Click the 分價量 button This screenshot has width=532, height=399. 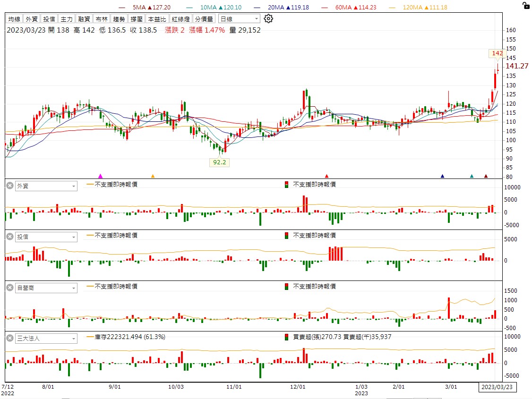(204, 19)
